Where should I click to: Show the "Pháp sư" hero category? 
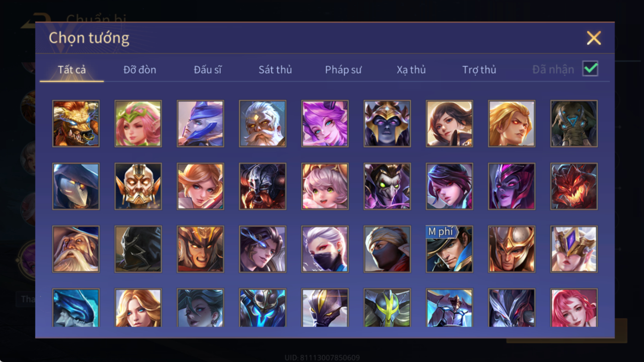(x=343, y=70)
